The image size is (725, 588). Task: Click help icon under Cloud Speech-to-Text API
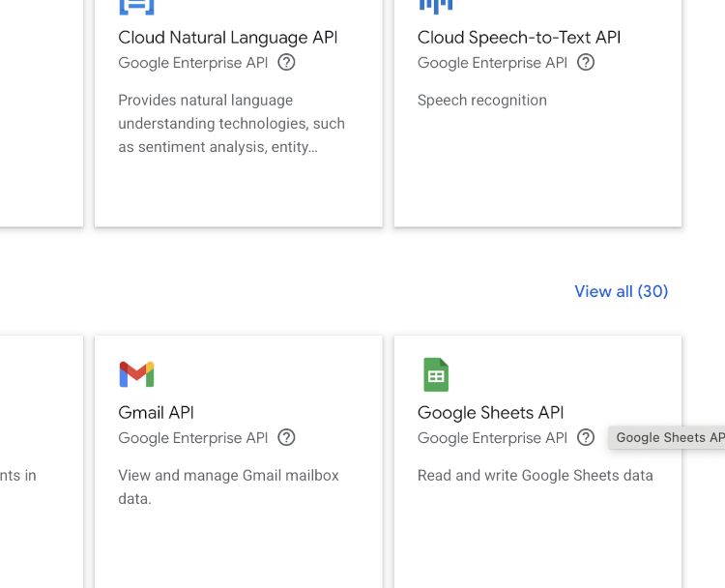[x=586, y=62]
